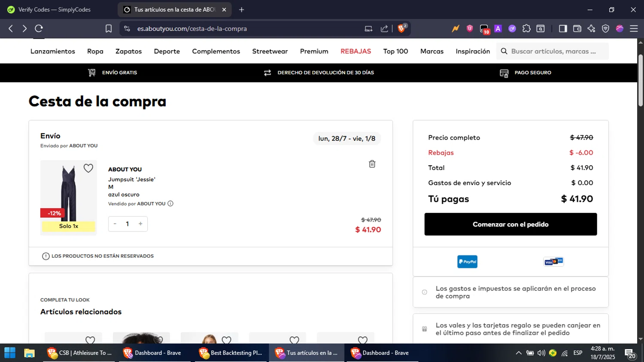The image size is (644, 362).
Task: Open the browser hamburger menu
Action: (x=634, y=28)
